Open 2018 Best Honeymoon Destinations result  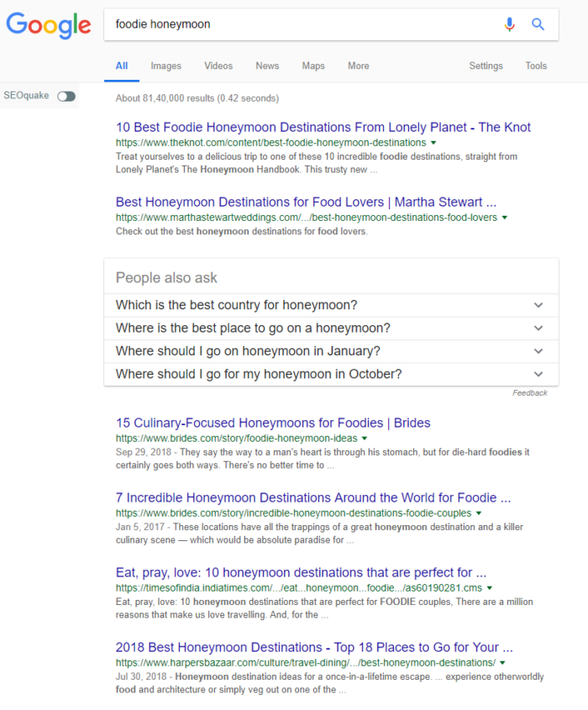tap(314, 647)
